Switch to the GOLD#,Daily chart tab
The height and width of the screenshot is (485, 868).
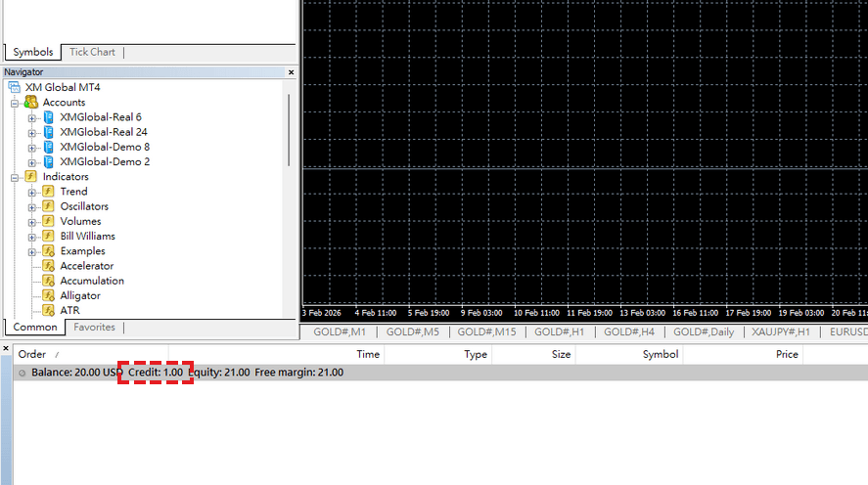pos(704,331)
